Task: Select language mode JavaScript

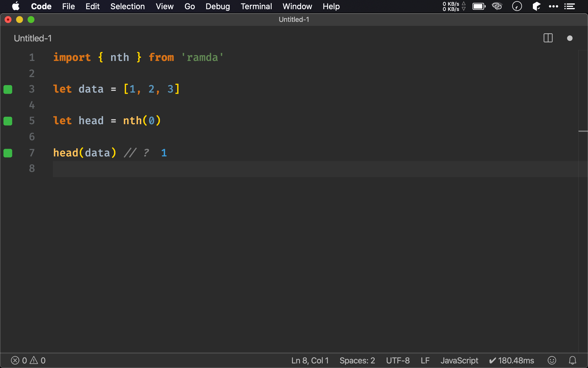Action: [x=459, y=361]
